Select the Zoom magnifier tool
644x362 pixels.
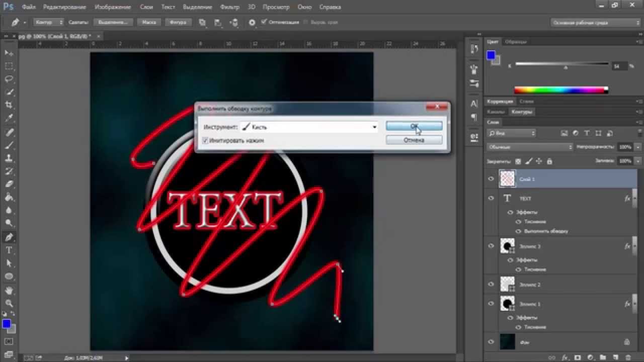click(9, 303)
